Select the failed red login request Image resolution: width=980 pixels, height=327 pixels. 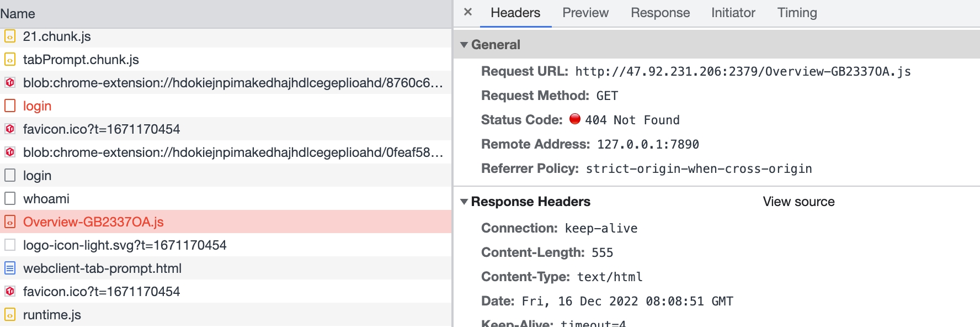click(226, 106)
